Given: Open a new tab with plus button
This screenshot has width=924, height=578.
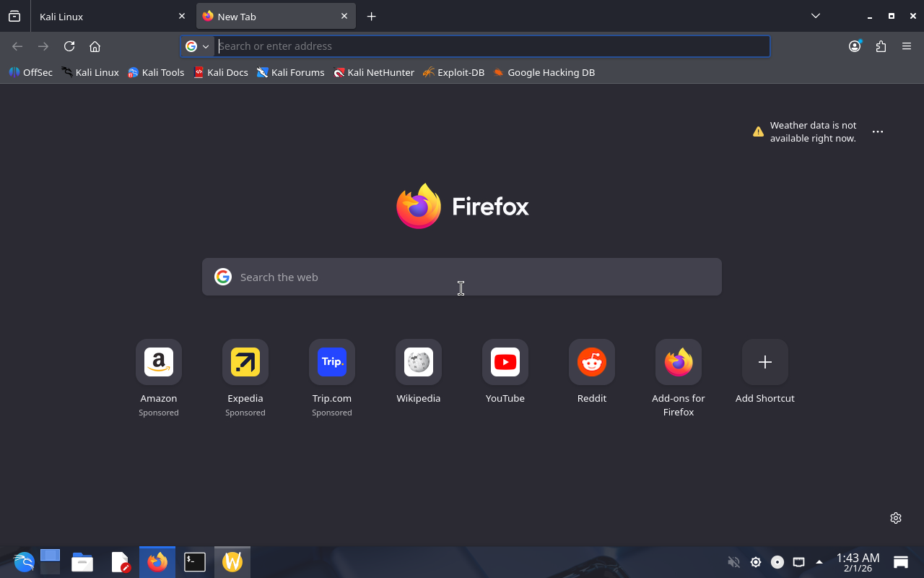Looking at the screenshot, I should click(371, 16).
